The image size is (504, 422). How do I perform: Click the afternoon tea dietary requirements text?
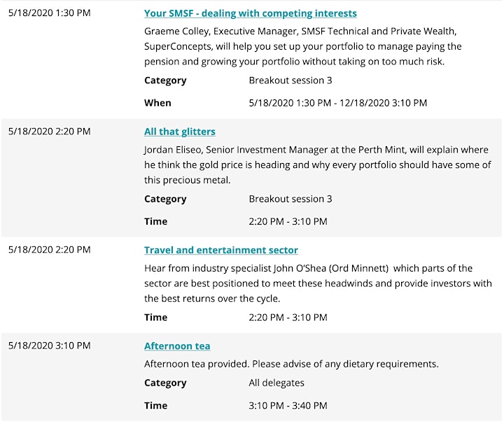(x=291, y=364)
